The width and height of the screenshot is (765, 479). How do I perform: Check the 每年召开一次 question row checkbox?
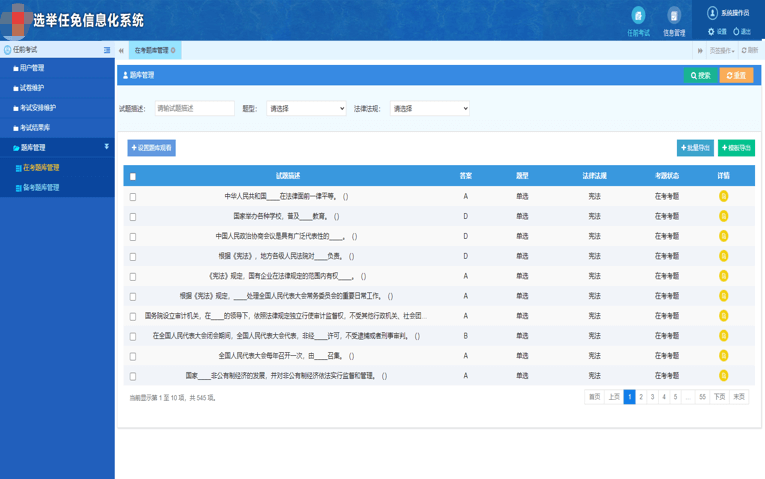point(133,357)
